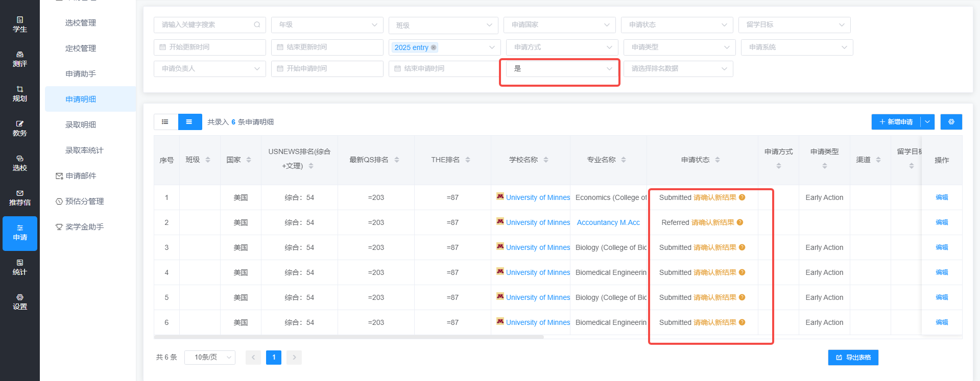The width and height of the screenshot is (980, 381).
Task: Open the 规划 sidebar section
Action: [x=20, y=94]
